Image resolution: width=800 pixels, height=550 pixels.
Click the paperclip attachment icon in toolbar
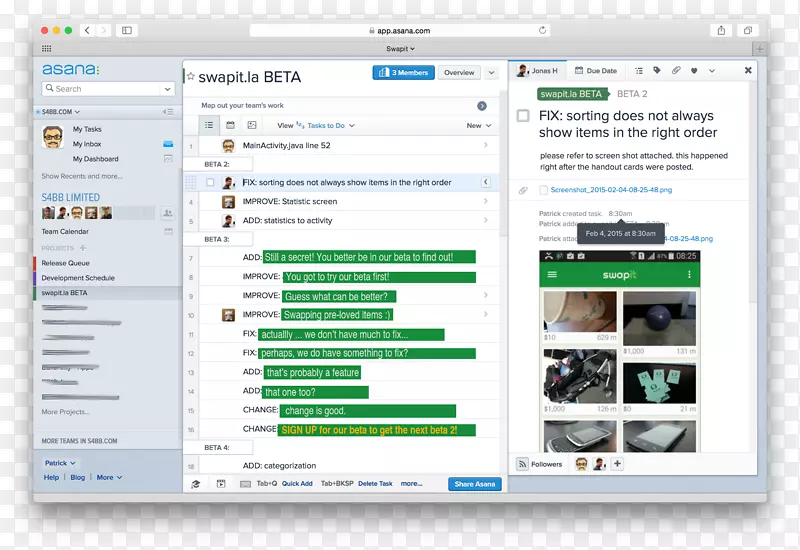point(676,71)
